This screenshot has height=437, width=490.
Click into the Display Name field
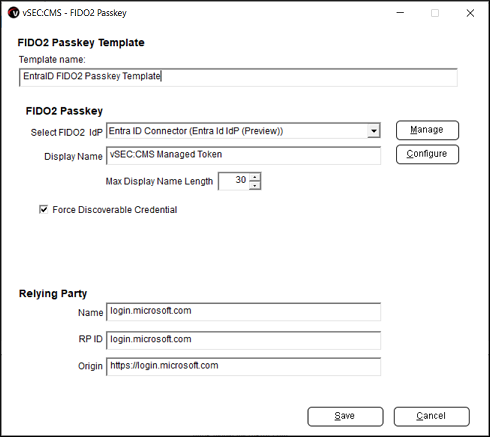[x=243, y=156]
